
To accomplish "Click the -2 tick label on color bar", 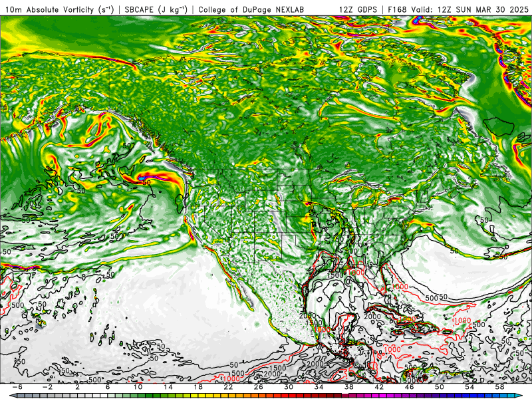I will click(47, 387).
